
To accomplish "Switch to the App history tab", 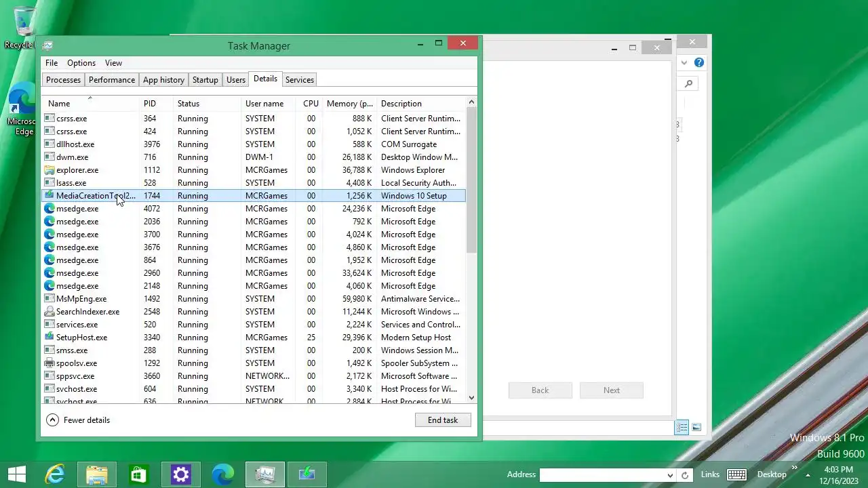I will (163, 80).
